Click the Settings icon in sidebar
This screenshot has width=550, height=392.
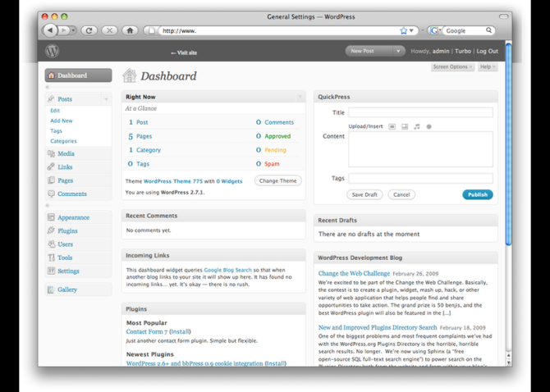[x=51, y=271]
